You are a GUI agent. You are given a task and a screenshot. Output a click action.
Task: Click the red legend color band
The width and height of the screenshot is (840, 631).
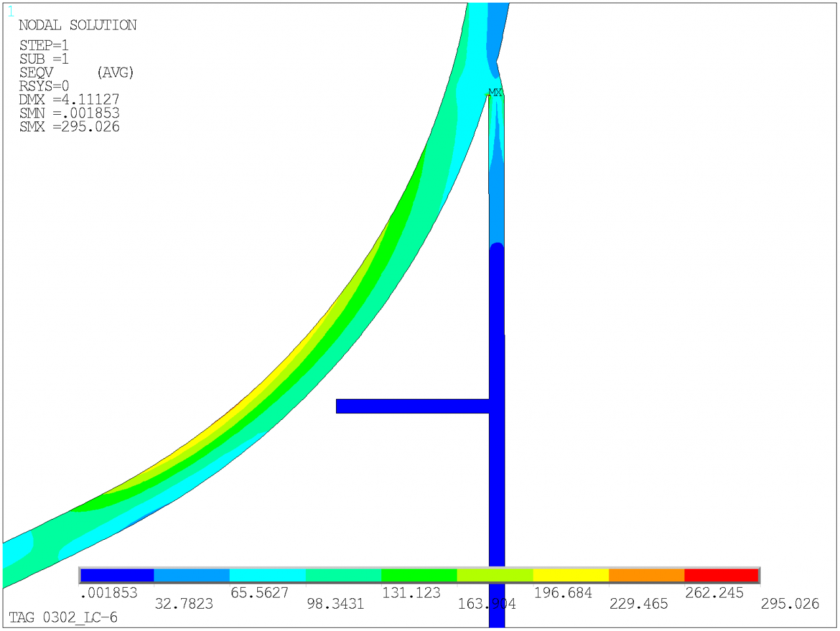click(x=721, y=575)
